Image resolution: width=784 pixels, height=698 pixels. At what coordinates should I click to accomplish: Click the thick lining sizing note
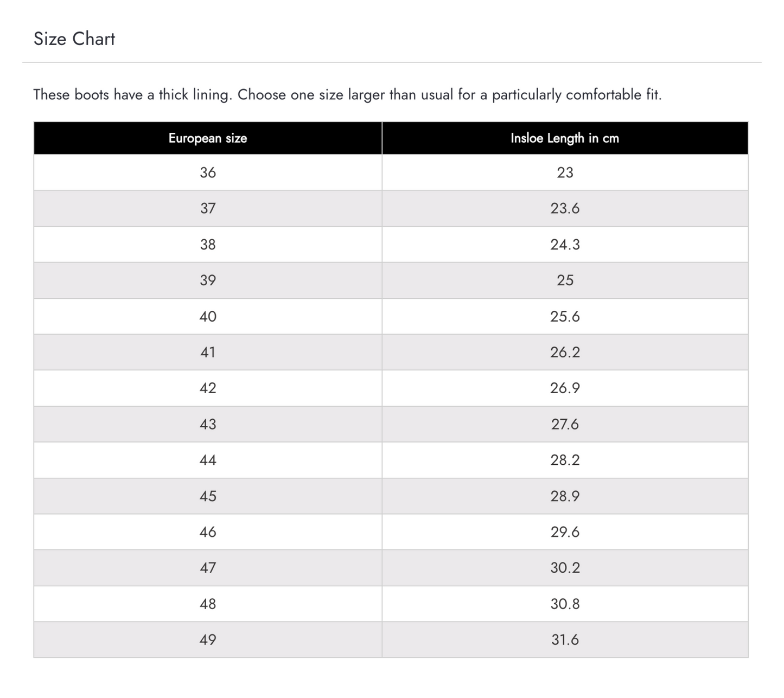347,95
